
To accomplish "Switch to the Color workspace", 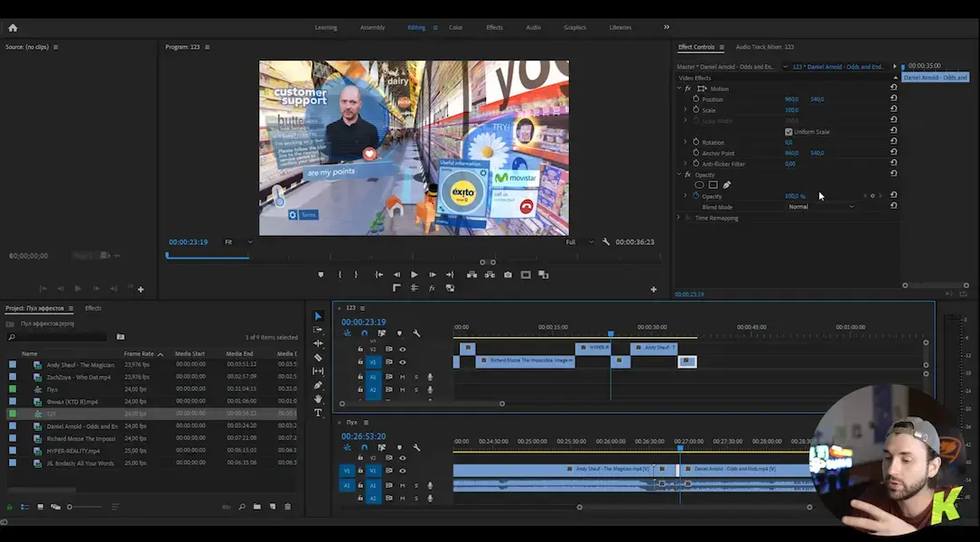I will [x=455, y=27].
